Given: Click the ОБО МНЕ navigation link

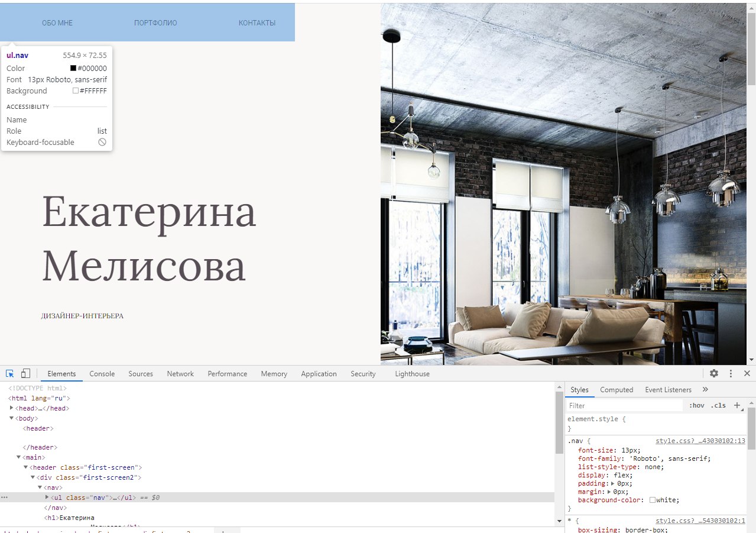Looking at the screenshot, I should (57, 23).
